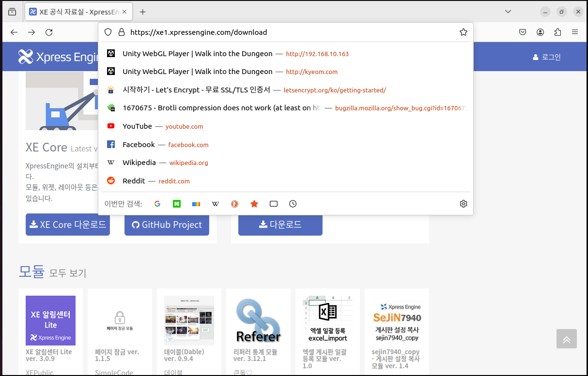Click the tracking protection shield icon
Screen dimensions: 588x376
tap(108, 32)
